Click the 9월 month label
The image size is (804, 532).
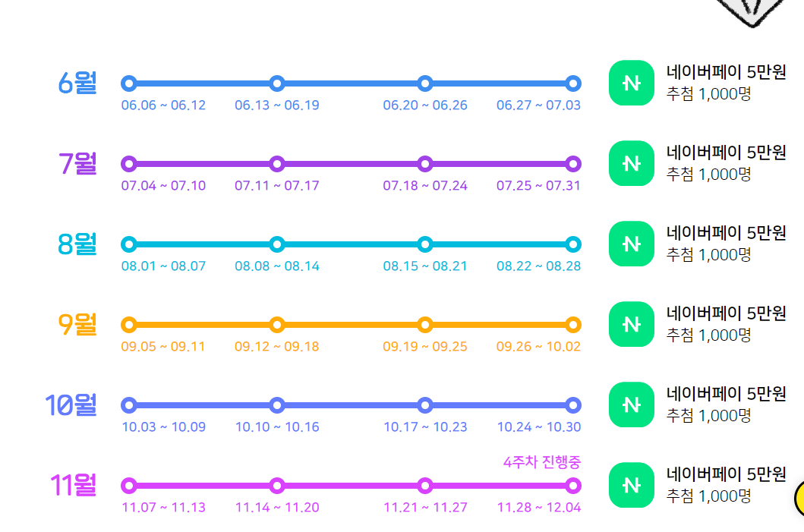[x=77, y=325]
